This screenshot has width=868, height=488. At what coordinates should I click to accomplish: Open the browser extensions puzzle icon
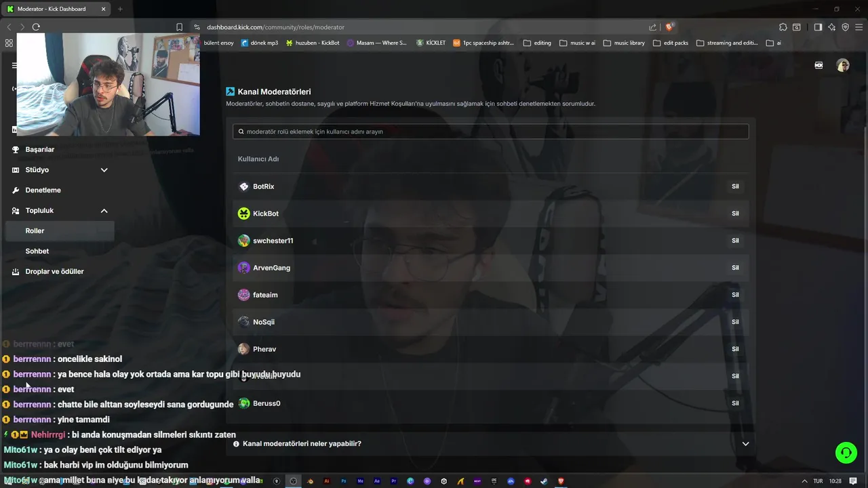[783, 27]
